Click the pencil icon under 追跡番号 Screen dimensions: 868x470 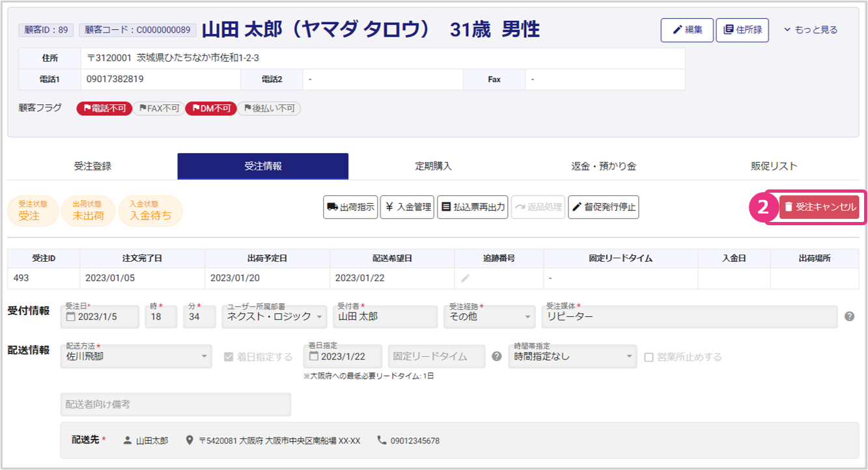tap(465, 278)
